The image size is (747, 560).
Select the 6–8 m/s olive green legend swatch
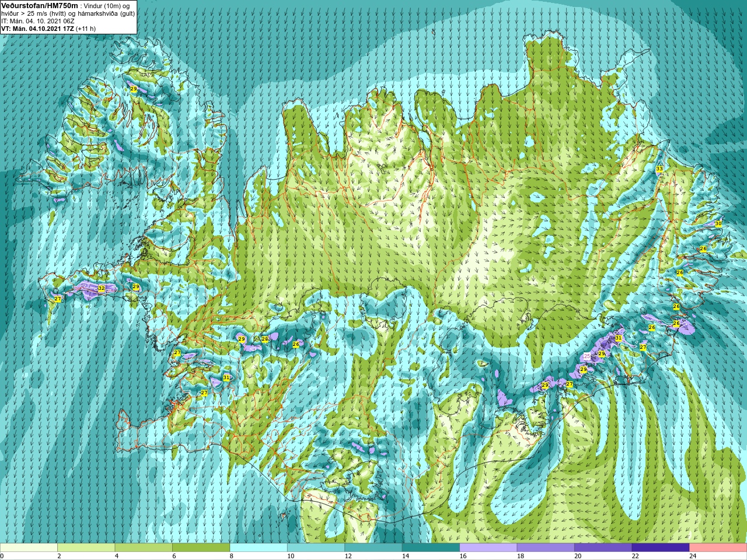click(x=201, y=548)
